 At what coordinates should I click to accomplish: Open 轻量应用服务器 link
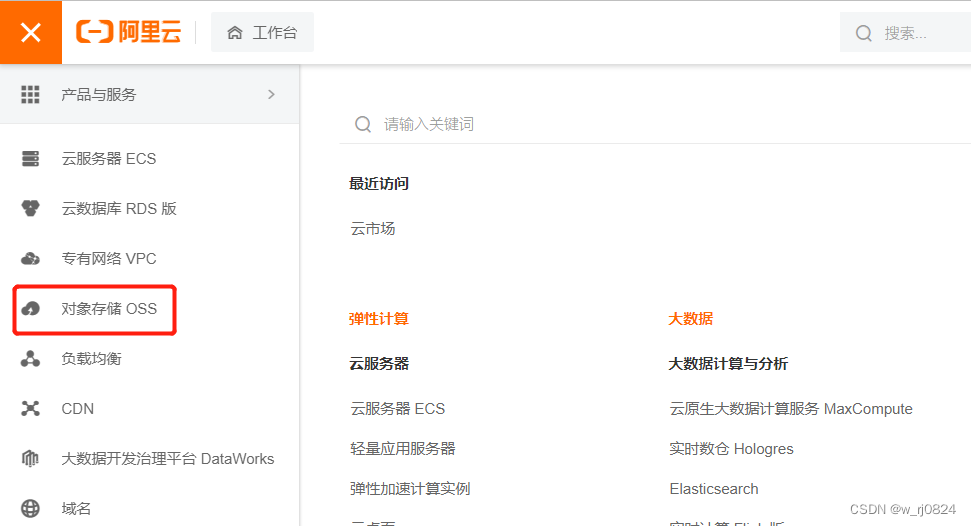coord(403,449)
